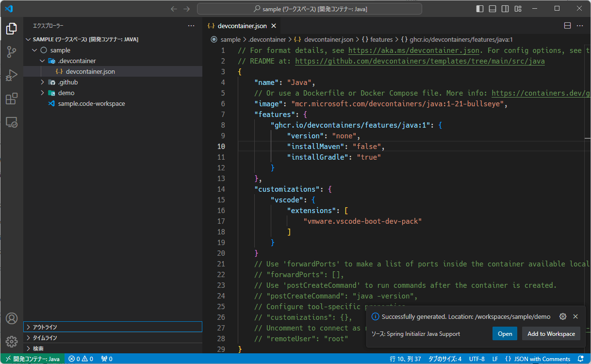The image size is (591, 364).
Task: Go forward with the right arrow
Action: (x=187, y=9)
